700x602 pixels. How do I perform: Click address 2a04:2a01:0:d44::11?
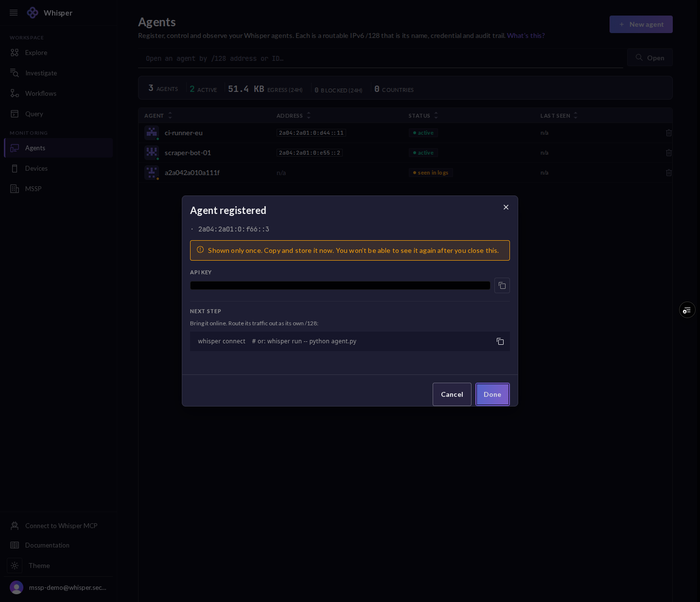coord(311,133)
